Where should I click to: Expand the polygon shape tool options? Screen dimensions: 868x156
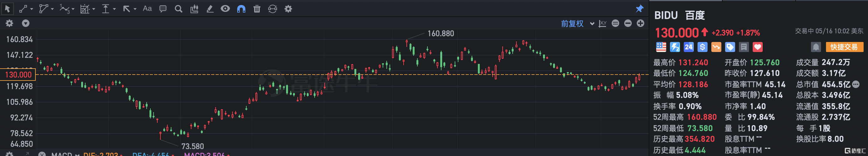[52, 9]
